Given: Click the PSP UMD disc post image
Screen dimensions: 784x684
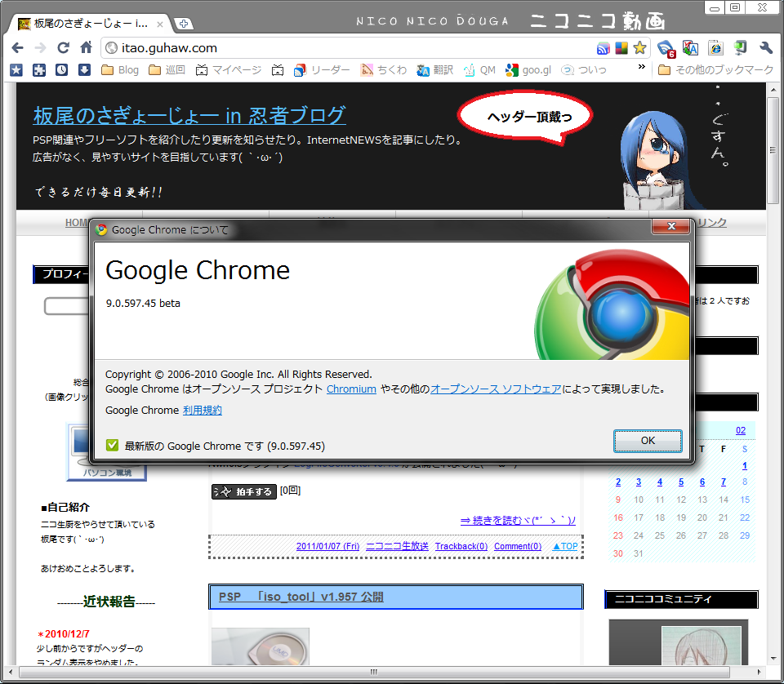Looking at the screenshot, I should click(x=261, y=646).
